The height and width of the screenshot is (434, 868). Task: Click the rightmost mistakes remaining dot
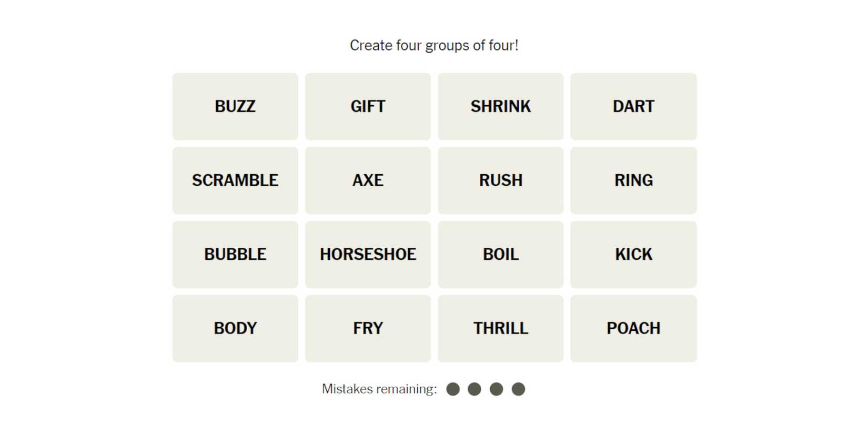518,389
